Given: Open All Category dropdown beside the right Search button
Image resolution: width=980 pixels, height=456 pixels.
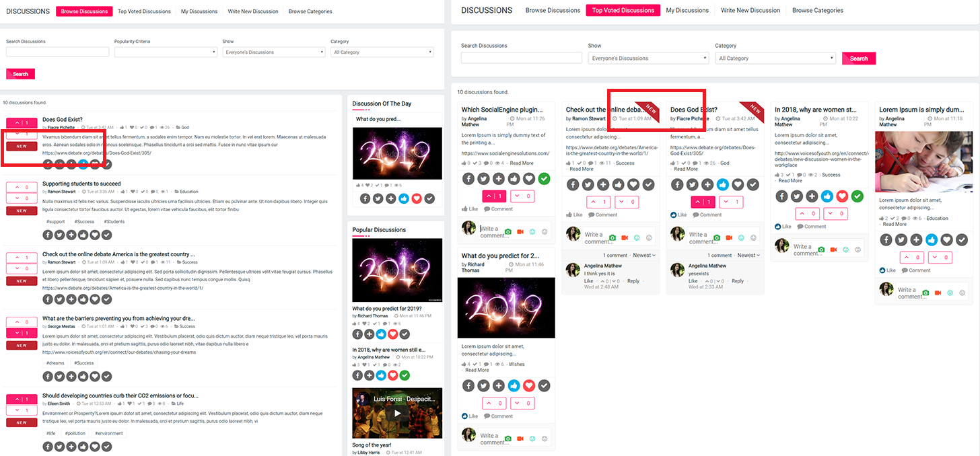Looking at the screenshot, I should point(776,59).
